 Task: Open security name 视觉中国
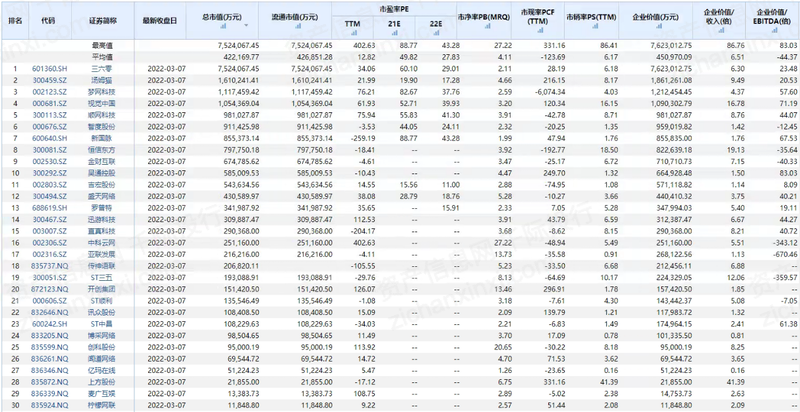click(x=102, y=104)
